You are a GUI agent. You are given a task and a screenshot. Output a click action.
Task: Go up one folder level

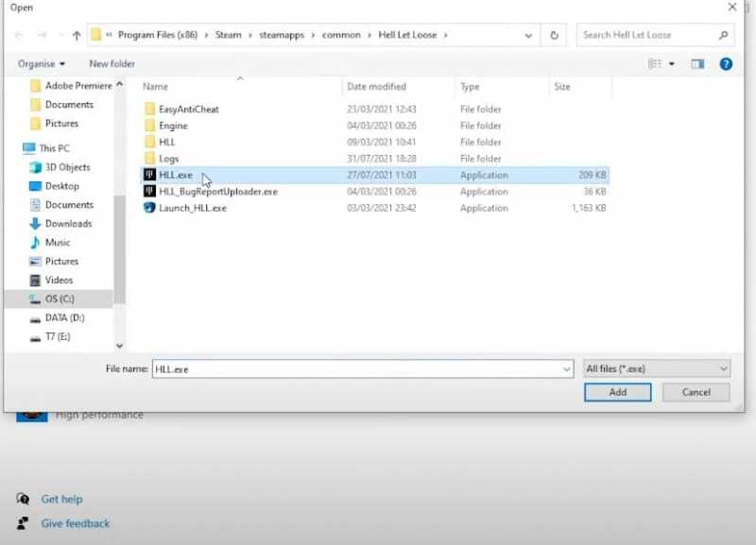(x=77, y=35)
